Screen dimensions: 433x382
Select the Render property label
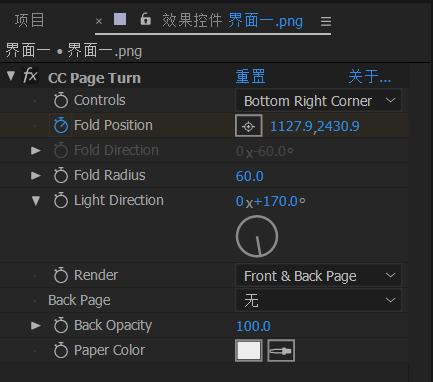pos(96,275)
